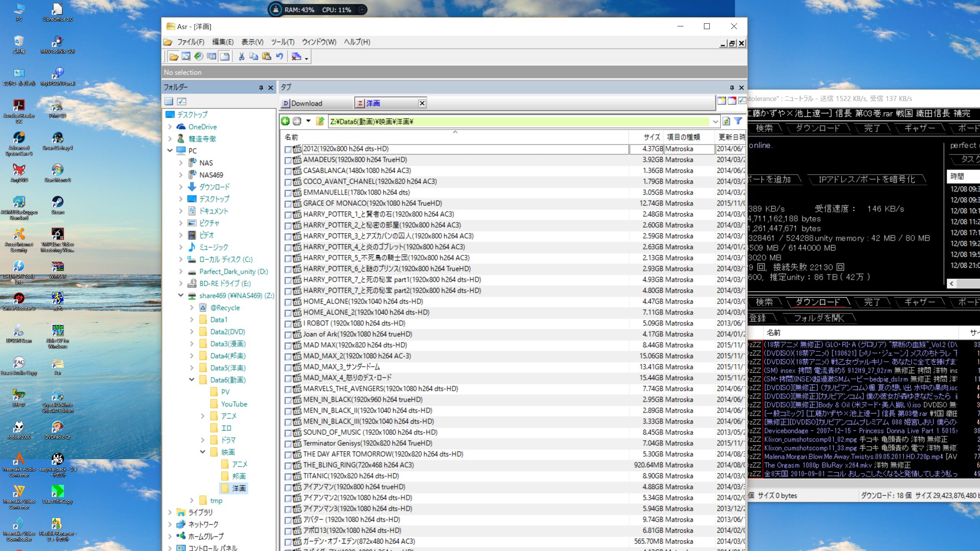Select the YouTube folder in the tree
Viewport: 980px width, 551px height.
click(234, 404)
